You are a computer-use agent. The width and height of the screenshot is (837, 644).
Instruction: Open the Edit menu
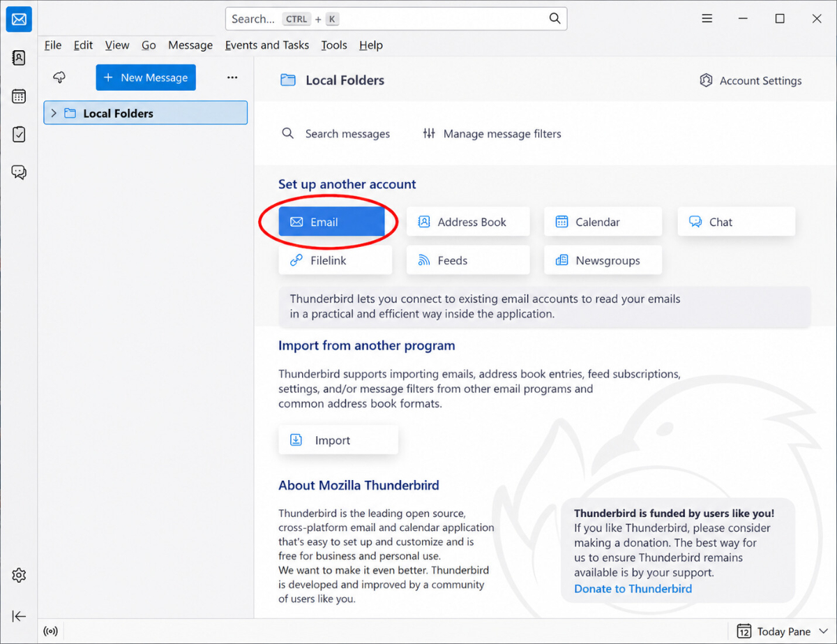[x=83, y=45]
